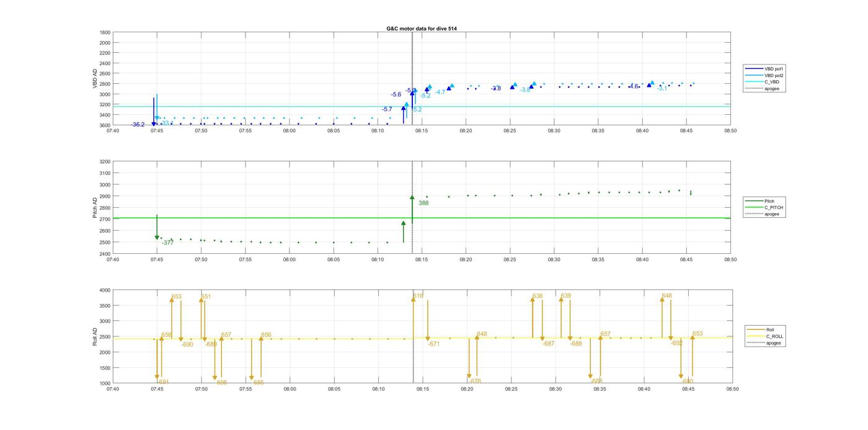Click the '-687' roll data label

[548, 344]
